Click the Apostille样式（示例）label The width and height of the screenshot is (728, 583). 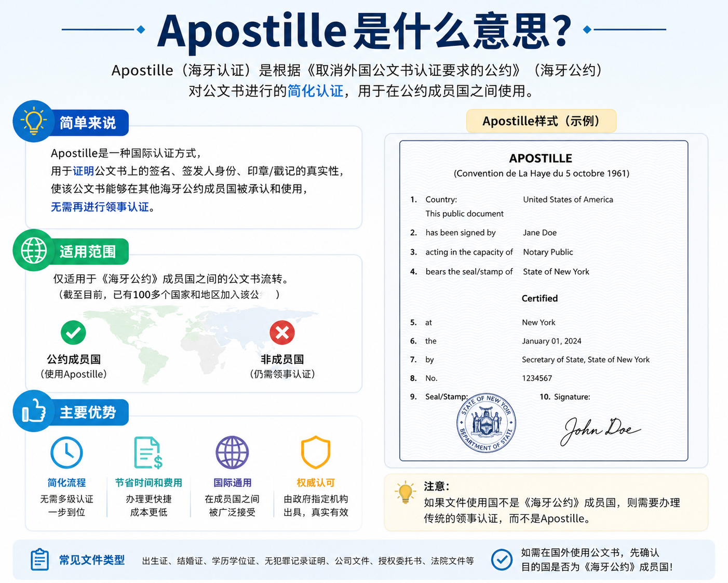[x=541, y=121]
